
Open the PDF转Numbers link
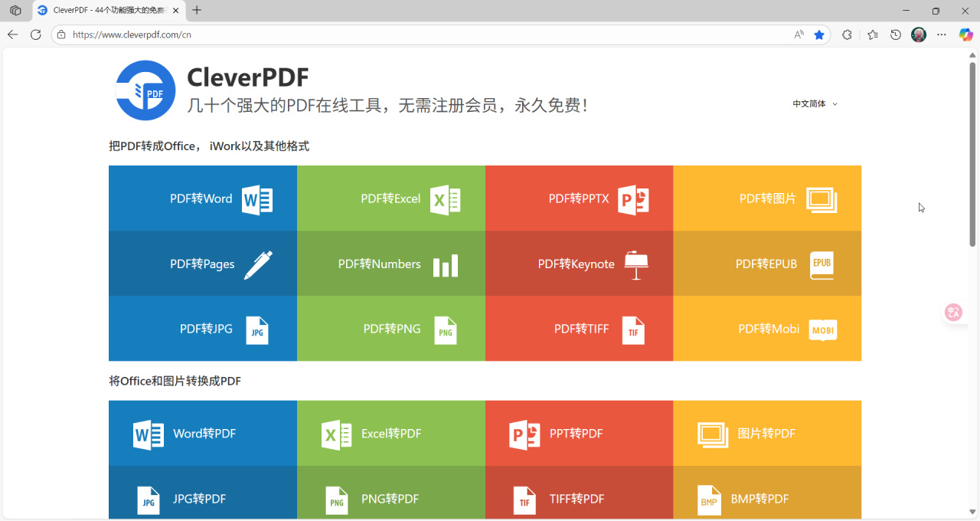point(391,264)
